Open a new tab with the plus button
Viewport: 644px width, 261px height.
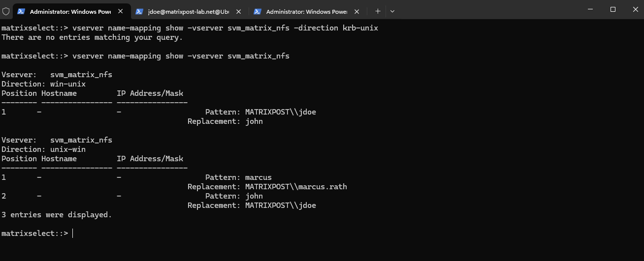point(378,11)
